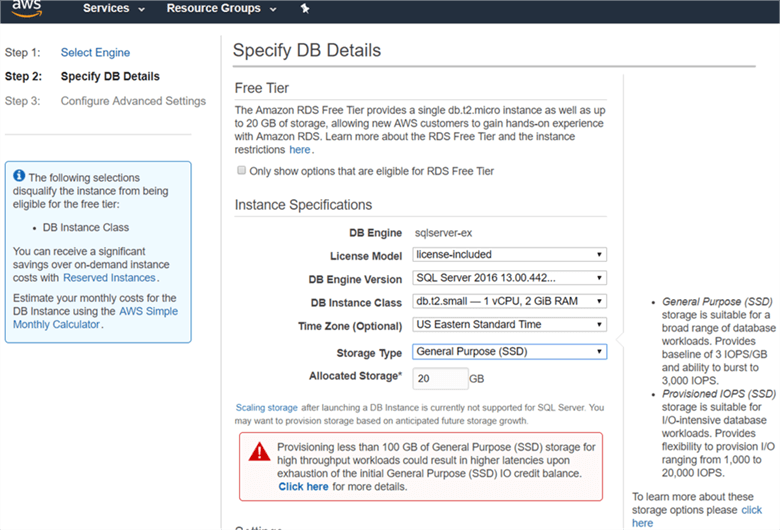Open the DB Instance Class dropdown
This screenshot has width=780, height=530.
(509, 301)
